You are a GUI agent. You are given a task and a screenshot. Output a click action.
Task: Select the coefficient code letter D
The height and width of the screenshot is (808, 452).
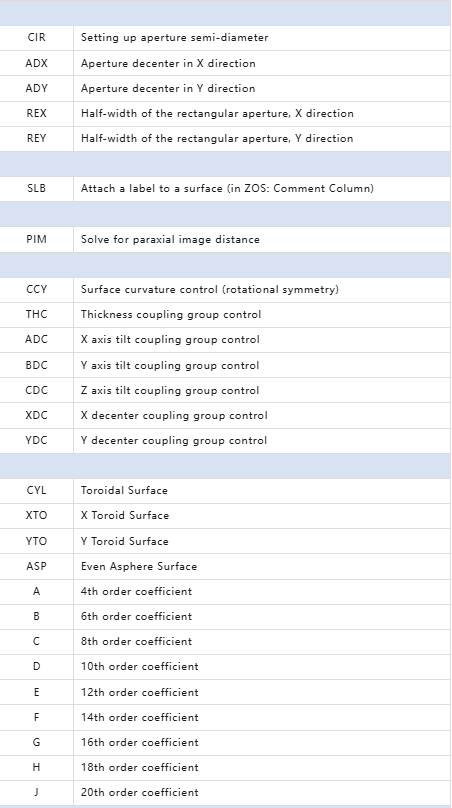click(x=37, y=667)
